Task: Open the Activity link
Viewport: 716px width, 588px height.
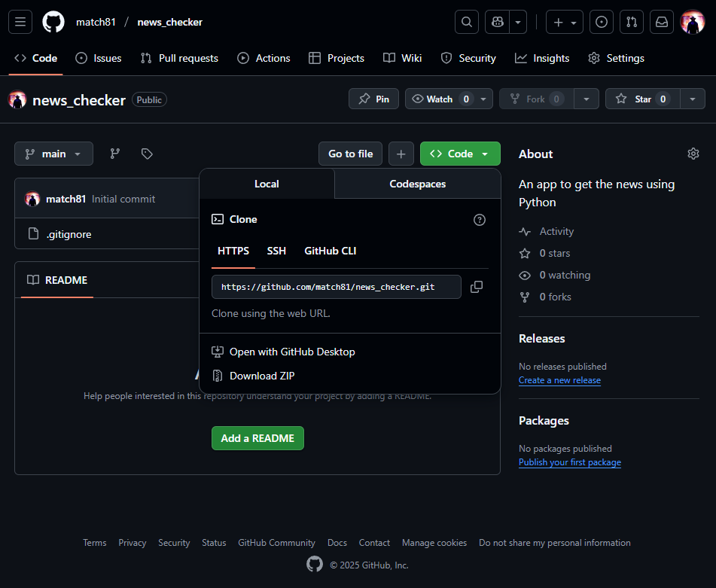Action: [546, 231]
